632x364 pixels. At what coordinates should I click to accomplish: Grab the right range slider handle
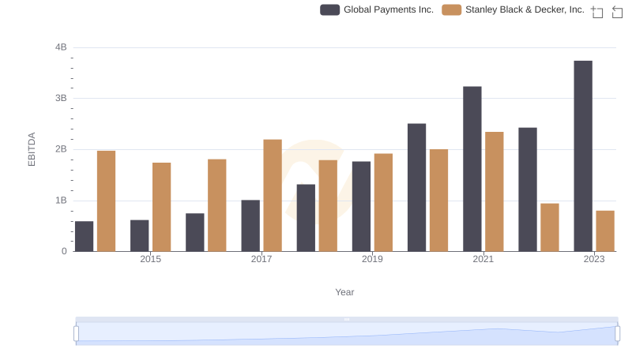(x=618, y=333)
